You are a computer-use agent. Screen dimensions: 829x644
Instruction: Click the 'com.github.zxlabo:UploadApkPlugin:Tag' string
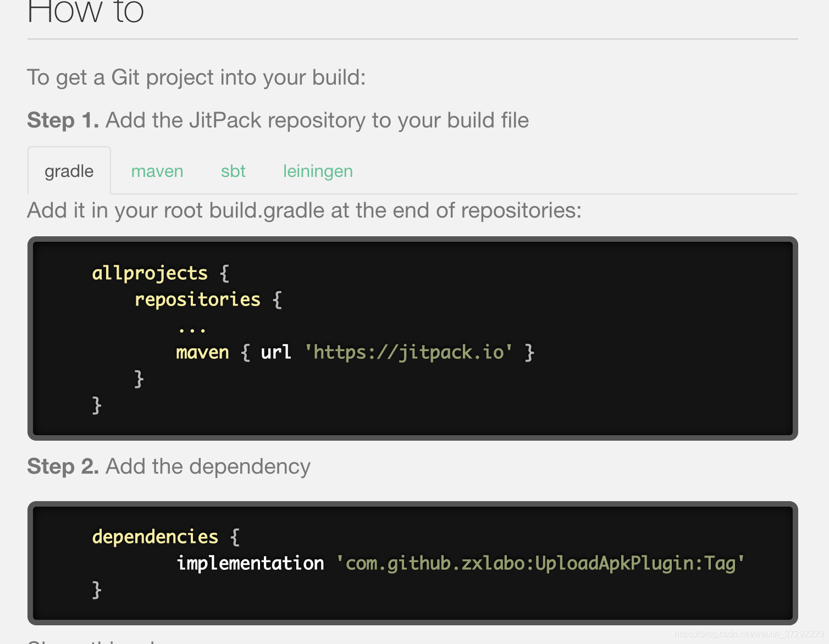pyautogui.click(x=540, y=563)
